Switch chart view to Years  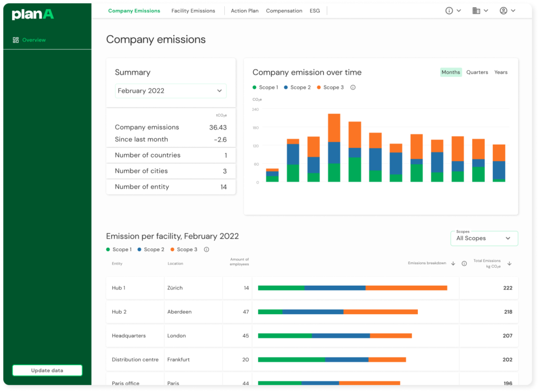[x=501, y=72]
